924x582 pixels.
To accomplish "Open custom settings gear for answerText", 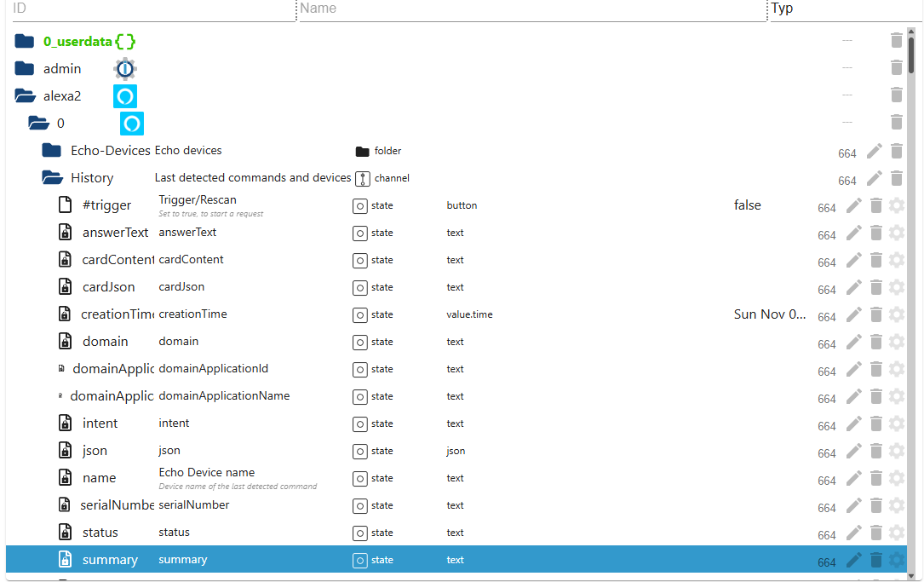I will click(x=896, y=233).
